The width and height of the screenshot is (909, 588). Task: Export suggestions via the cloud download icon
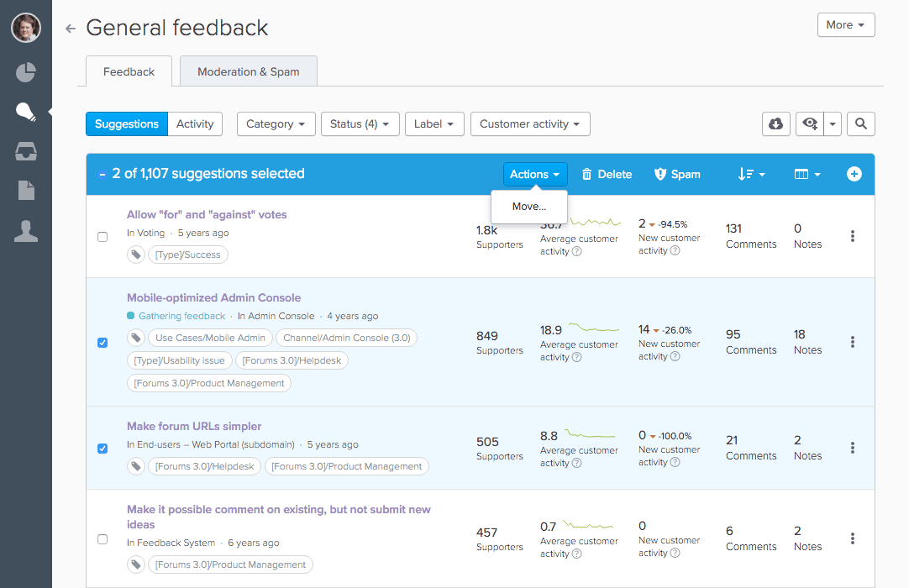tap(775, 123)
